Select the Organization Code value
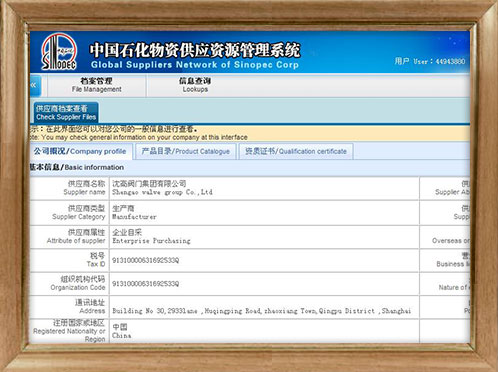Viewport: 498px width, 372px height. coord(146,284)
